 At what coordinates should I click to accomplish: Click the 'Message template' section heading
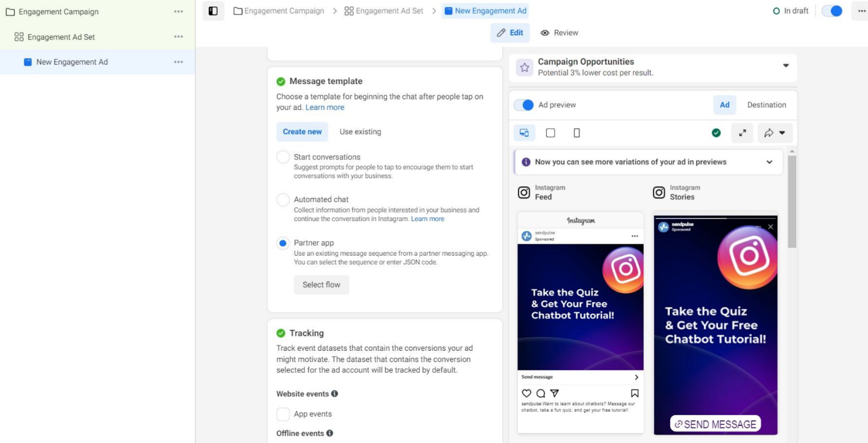326,81
